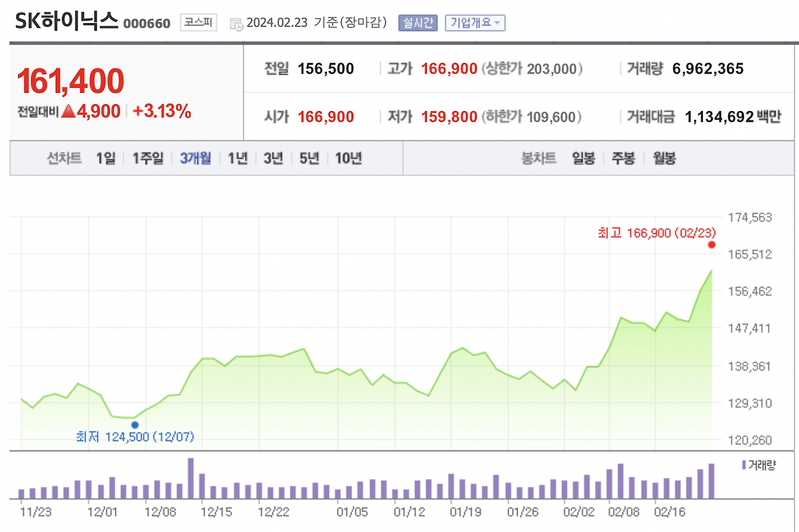Image resolution: width=799 pixels, height=532 pixels.
Task: Click the blue 최저 point on chart
Action: 135,425
